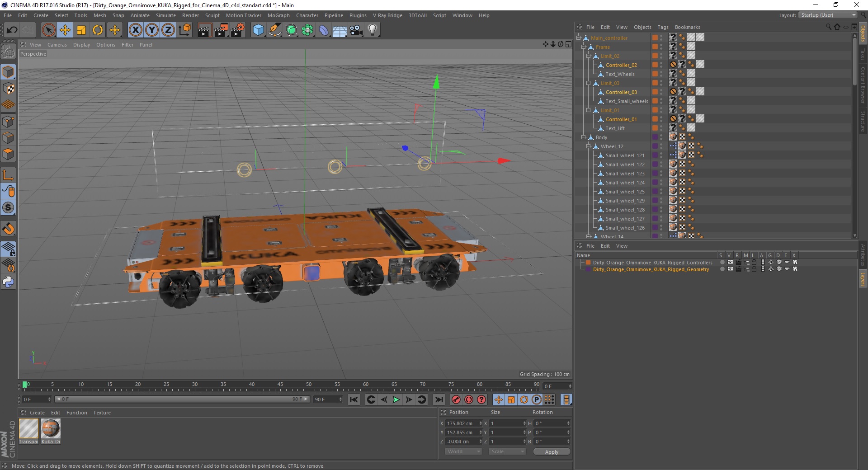The width and height of the screenshot is (868, 470).
Task: Activate the Move tool in top toolbar
Action: tap(65, 30)
